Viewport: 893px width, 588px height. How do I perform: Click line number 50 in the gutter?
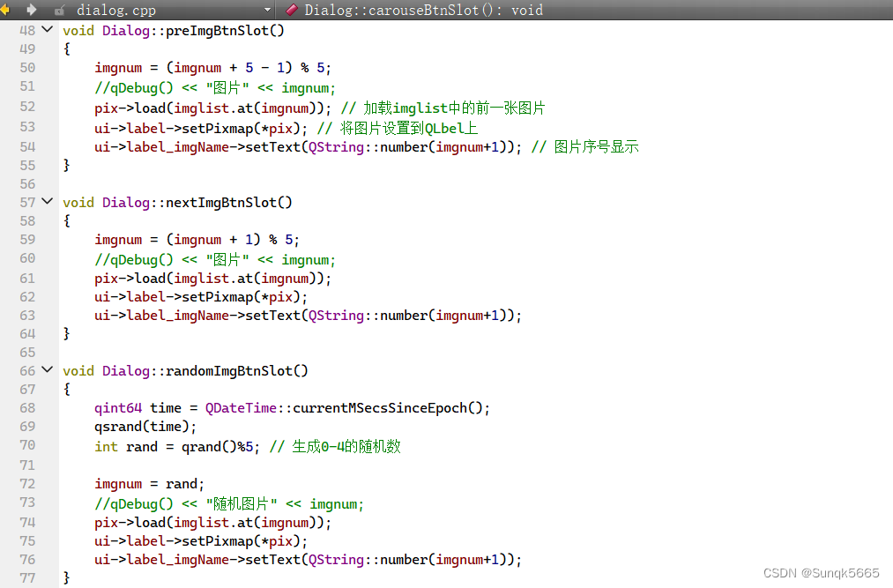[x=27, y=68]
